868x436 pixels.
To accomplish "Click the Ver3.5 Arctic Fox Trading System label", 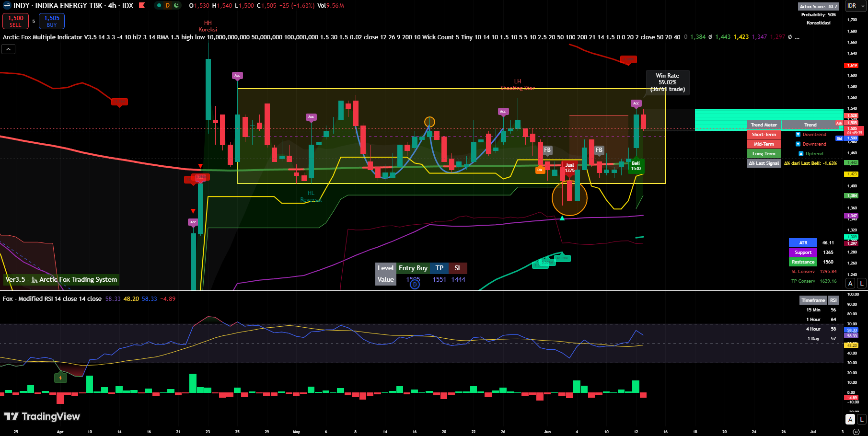I will point(61,280).
